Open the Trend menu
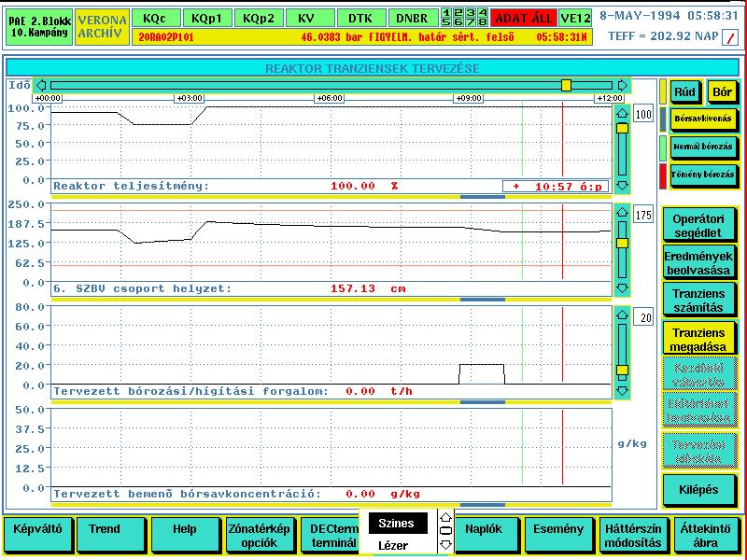This screenshot has width=747, height=560. point(111,535)
